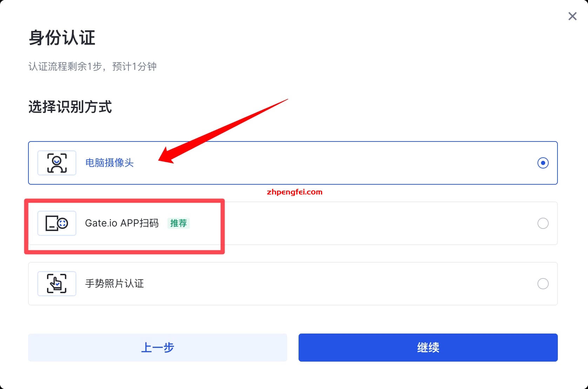Close the 身份认证 dialog
The height and width of the screenshot is (389, 588).
tap(572, 16)
